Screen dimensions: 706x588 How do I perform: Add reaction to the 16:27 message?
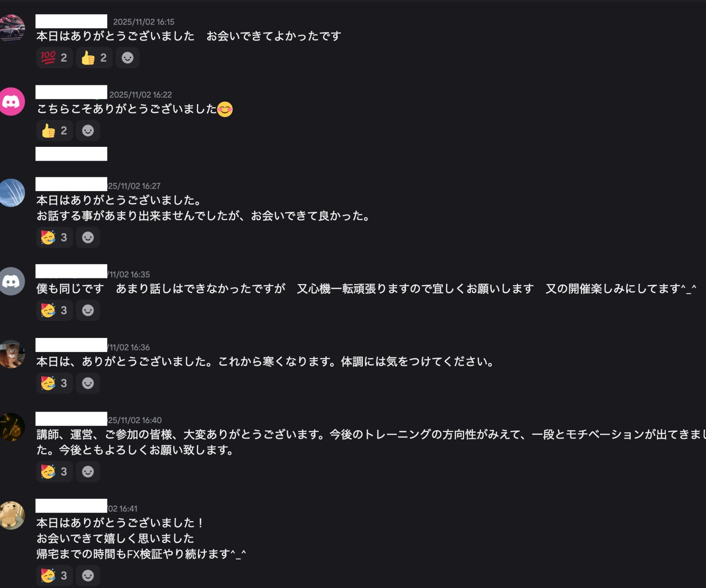coord(88,237)
